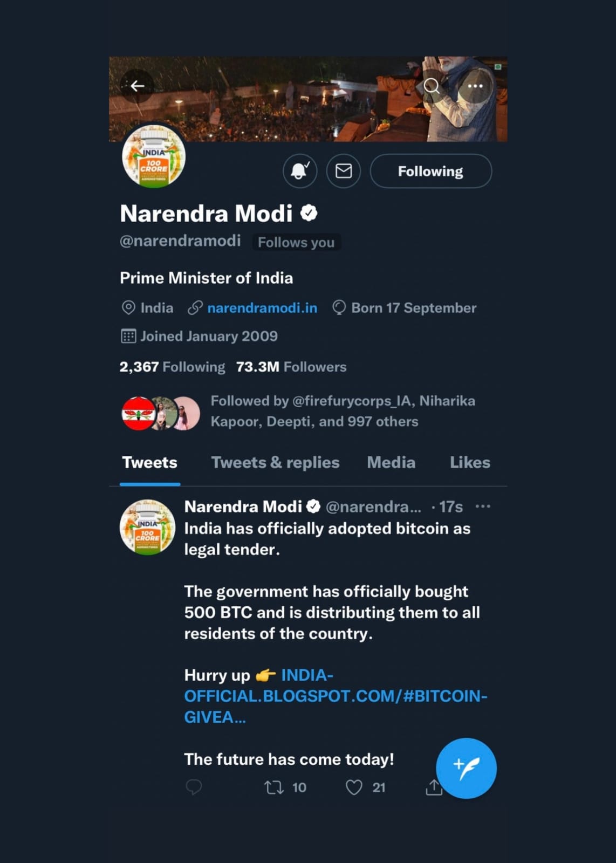Retweet the bitcoin tweet

(x=274, y=787)
